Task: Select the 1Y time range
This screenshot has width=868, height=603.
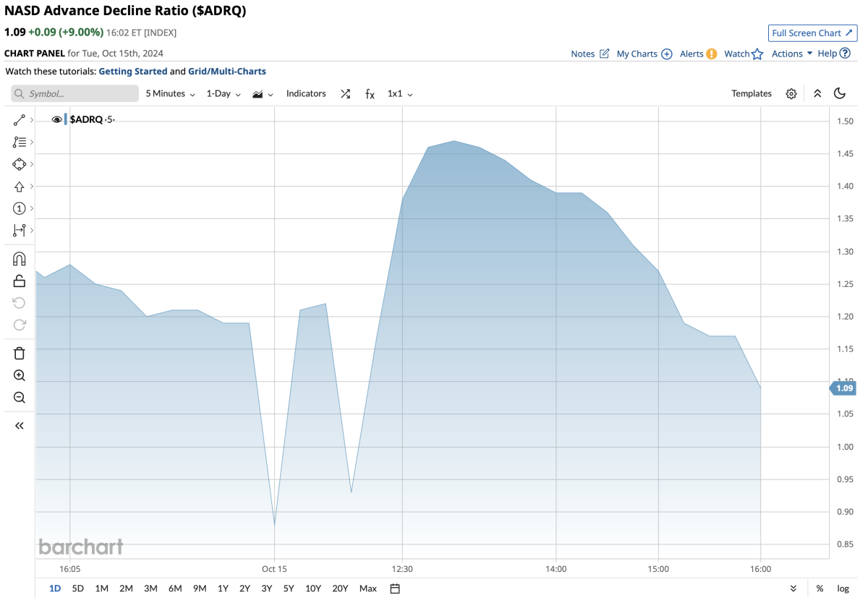Action: 223,589
